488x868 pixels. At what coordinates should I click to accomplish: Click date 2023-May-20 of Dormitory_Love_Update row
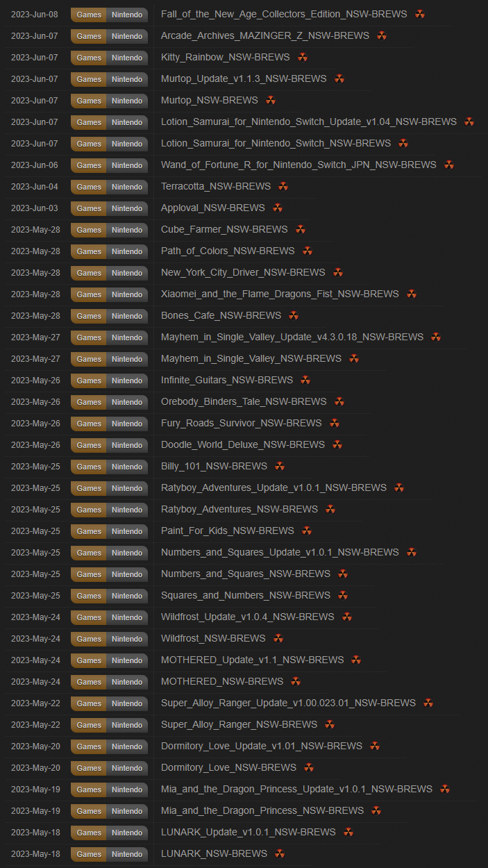click(x=35, y=746)
